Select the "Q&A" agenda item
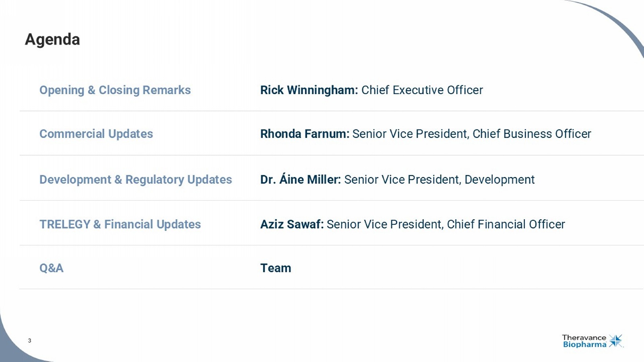The image size is (644, 362). 51,268
